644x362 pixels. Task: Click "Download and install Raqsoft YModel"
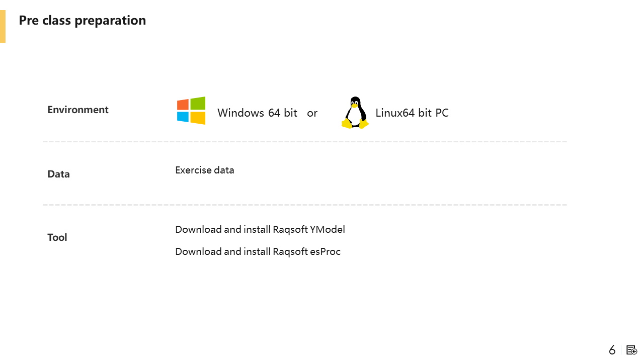tap(260, 229)
